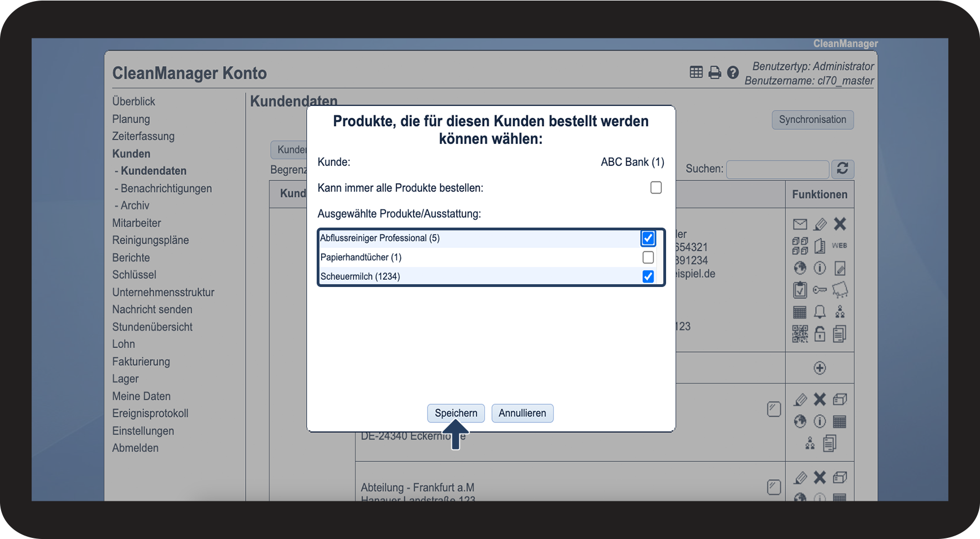This screenshot has height=539, width=980.
Task: Click the pencil edit icon for ABC Bank
Action: point(820,224)
